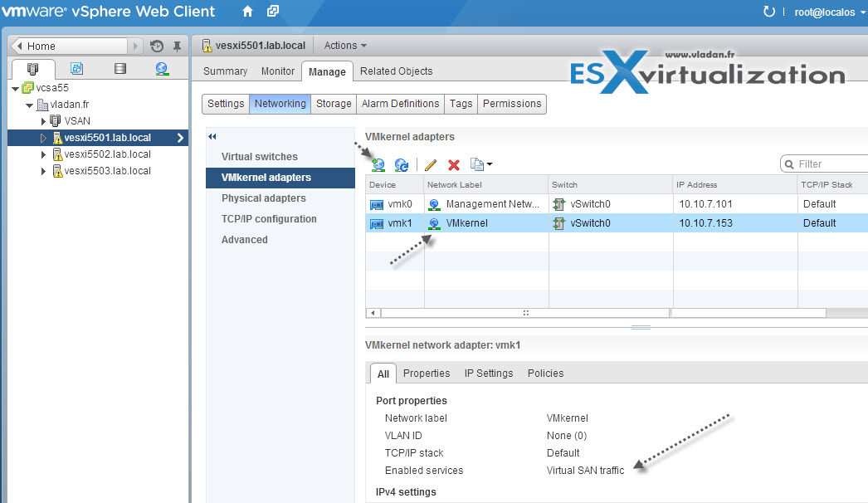Show All details for vmk1
The height and width of the screenshot is (503, 868).
pyautogui.click(x=383, y=374)
